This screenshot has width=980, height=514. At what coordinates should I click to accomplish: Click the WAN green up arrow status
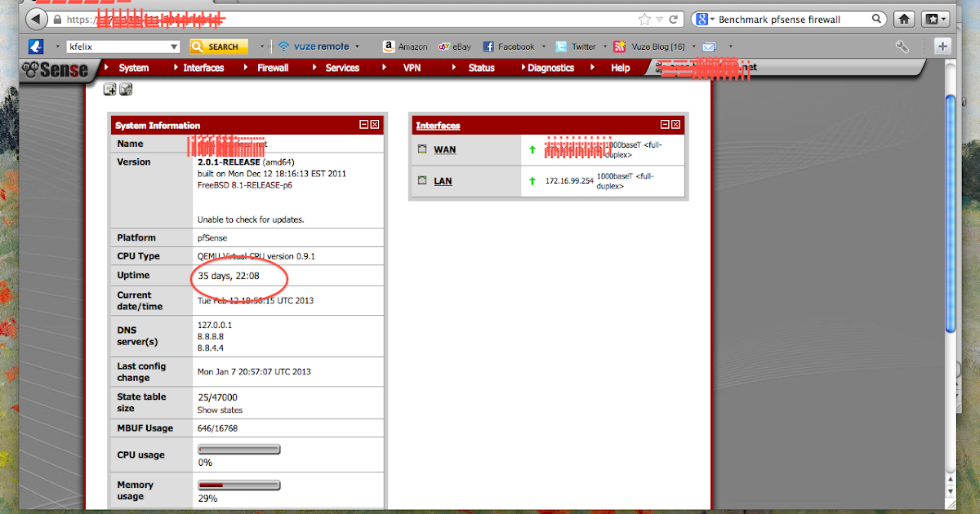tap(532, 149)
